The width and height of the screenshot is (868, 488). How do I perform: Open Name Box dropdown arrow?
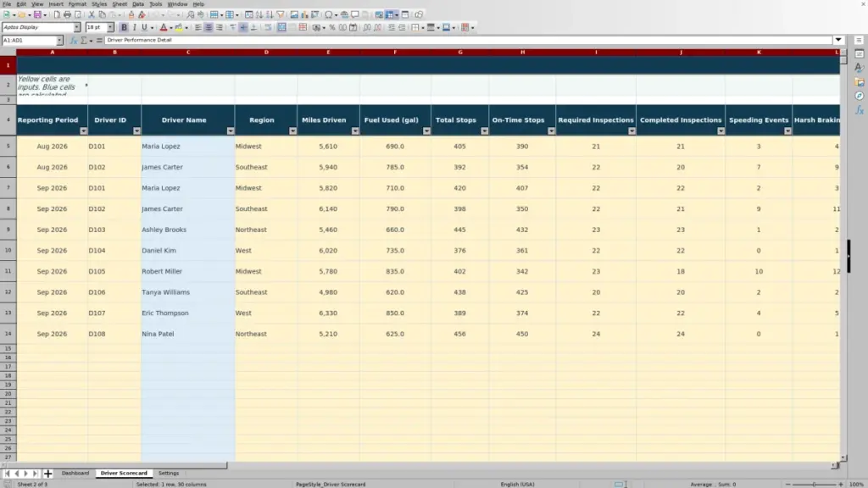click(x=59, y=41)
